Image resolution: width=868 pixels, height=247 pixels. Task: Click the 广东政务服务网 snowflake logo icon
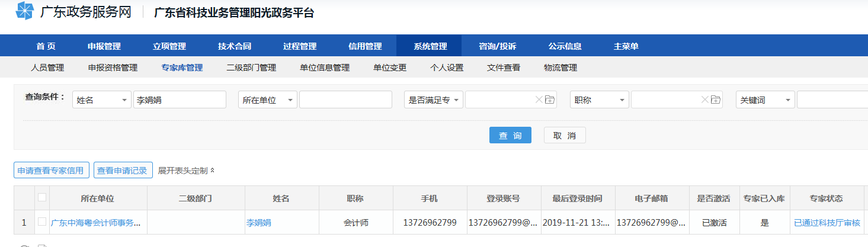(24, 11)
